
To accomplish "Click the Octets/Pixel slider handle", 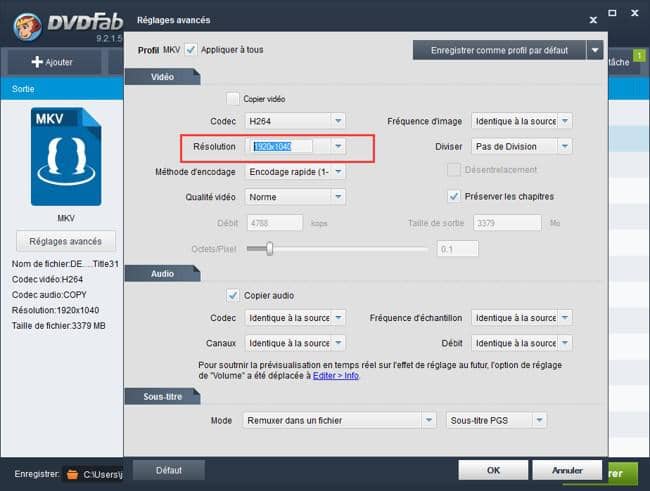I will [269, 249].
